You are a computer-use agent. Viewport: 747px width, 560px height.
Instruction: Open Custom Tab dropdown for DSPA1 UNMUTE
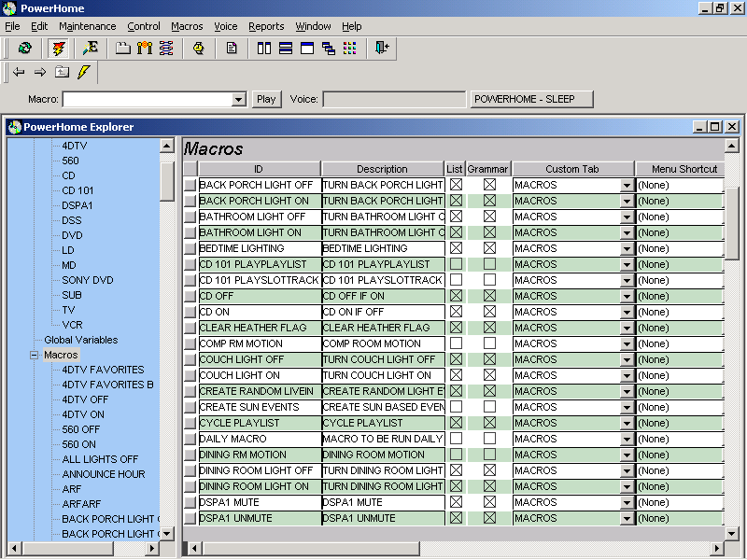(x=627, y=518)
